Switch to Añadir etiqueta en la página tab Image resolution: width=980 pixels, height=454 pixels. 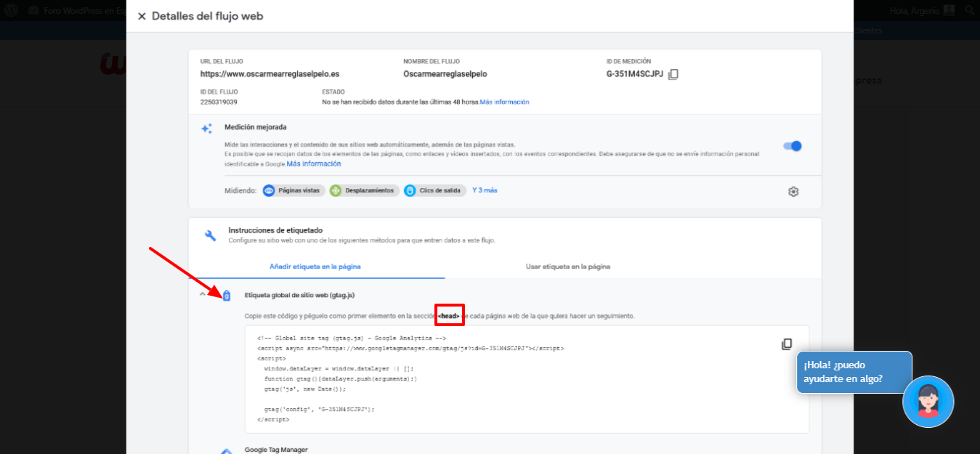315,267
